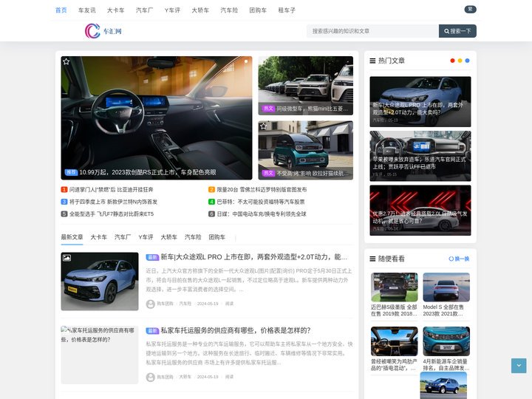The width and height of the screenshot is (532, 399).
Task: Toggle the 繁 traditional Chinese switch
Action: pos(470,9)
